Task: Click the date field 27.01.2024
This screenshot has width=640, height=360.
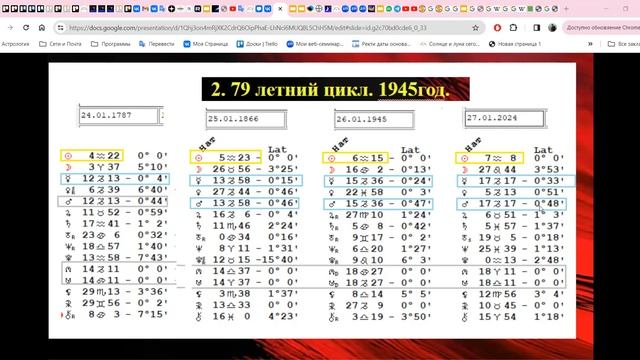Action: [x=504, y=118]
